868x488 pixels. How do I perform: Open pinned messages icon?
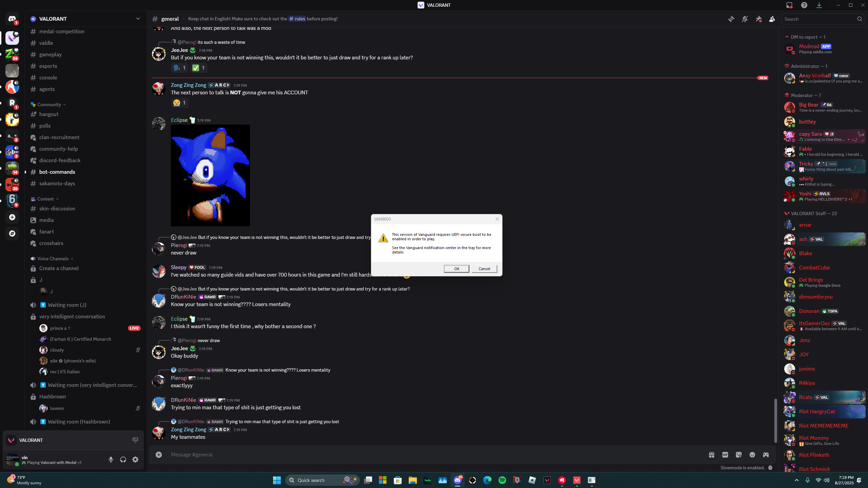pos(758,19)
